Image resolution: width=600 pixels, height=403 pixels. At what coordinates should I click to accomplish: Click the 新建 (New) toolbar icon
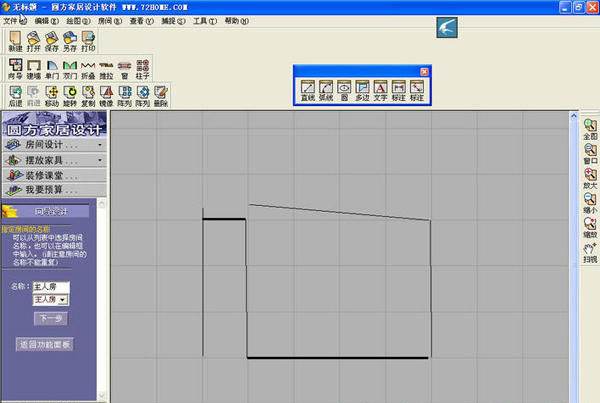pyautogui.click(x=15, y=41)
